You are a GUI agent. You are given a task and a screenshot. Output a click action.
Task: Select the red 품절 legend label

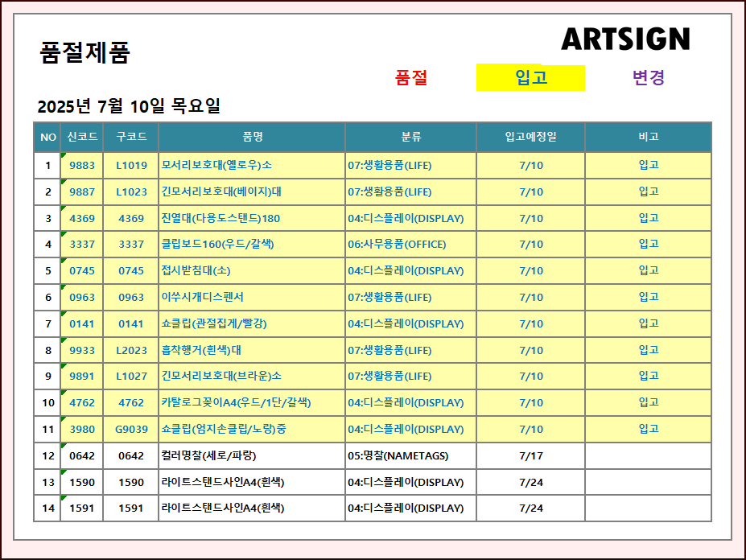click(x=411, y=78)
